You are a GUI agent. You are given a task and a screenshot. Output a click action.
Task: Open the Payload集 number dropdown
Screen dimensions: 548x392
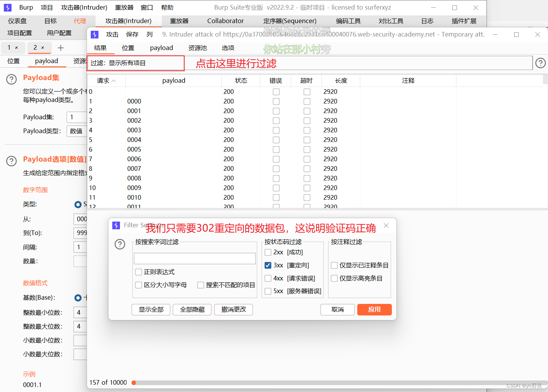(x=77, y=117)
